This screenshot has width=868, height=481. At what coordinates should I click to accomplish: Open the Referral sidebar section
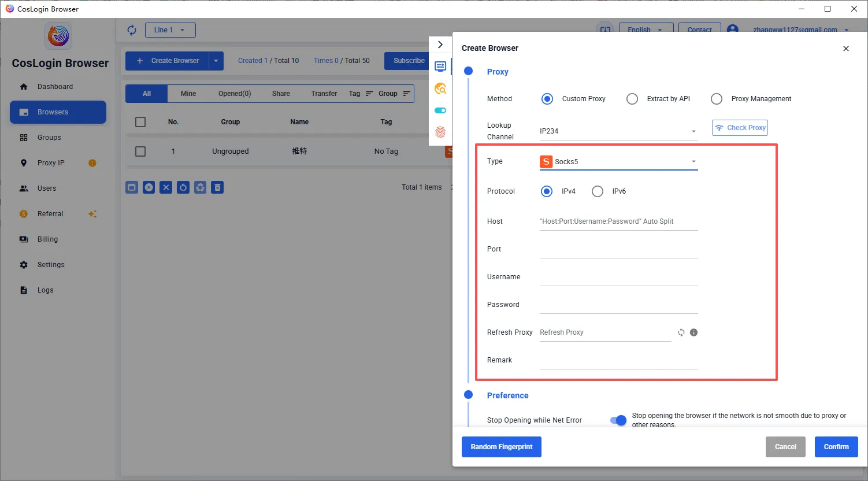pos(50,214)
